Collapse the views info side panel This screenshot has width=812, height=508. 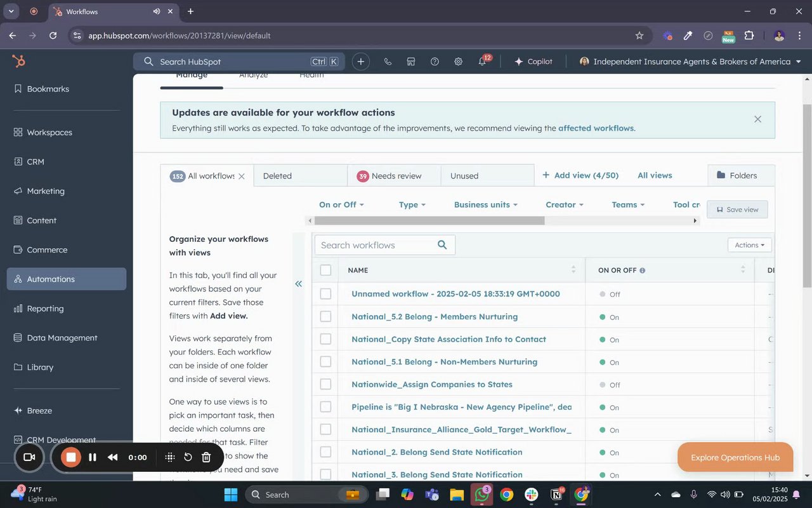(298, 284)
